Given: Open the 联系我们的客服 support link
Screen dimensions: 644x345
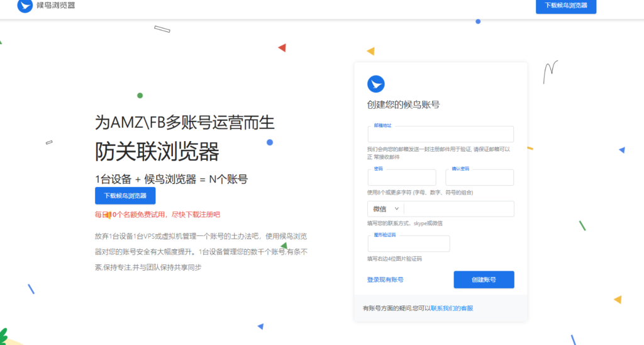Looking at the screenshot, I should pos(452,308).
